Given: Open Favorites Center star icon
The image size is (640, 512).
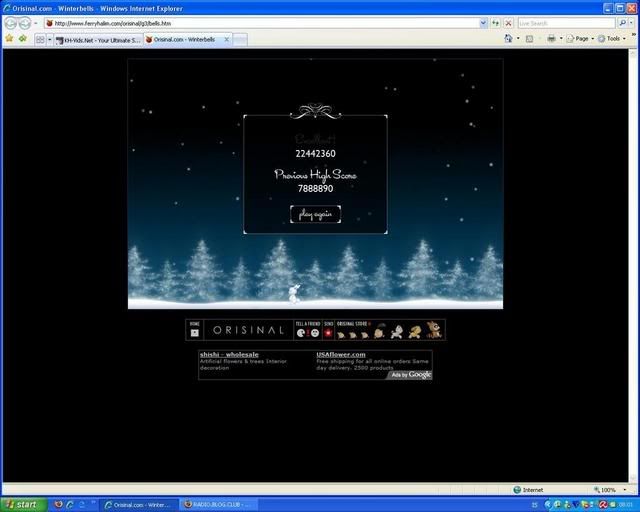Looking at the screenshot, I should coord(9,39).
